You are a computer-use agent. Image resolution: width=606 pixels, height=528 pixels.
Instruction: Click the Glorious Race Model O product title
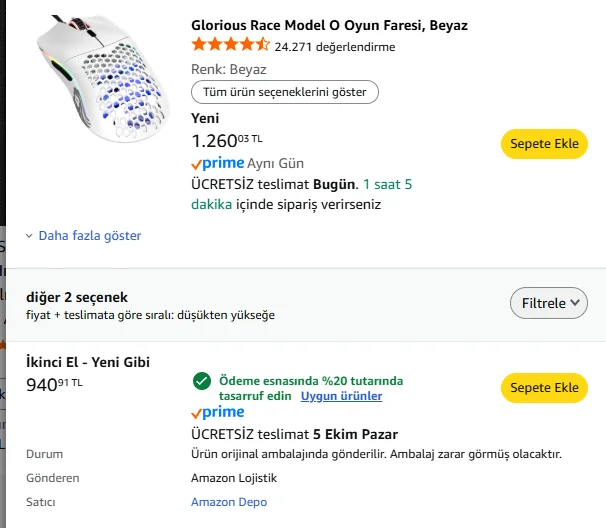pos(329,25)
